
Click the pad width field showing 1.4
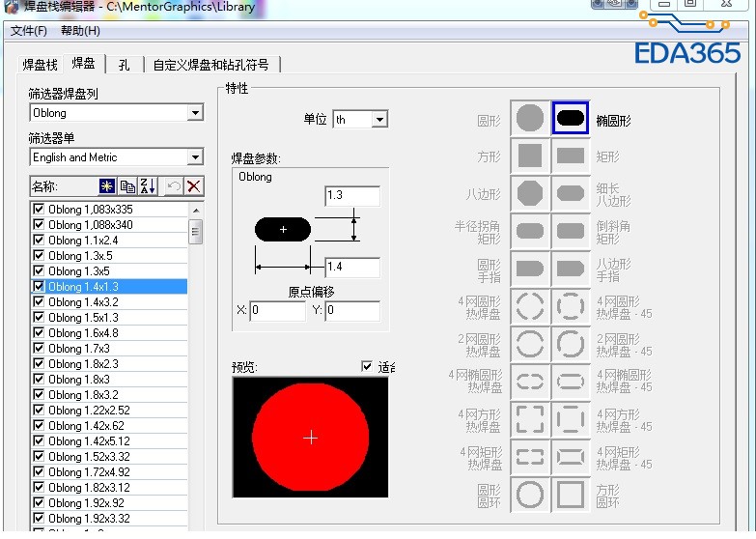pos(352,267)
